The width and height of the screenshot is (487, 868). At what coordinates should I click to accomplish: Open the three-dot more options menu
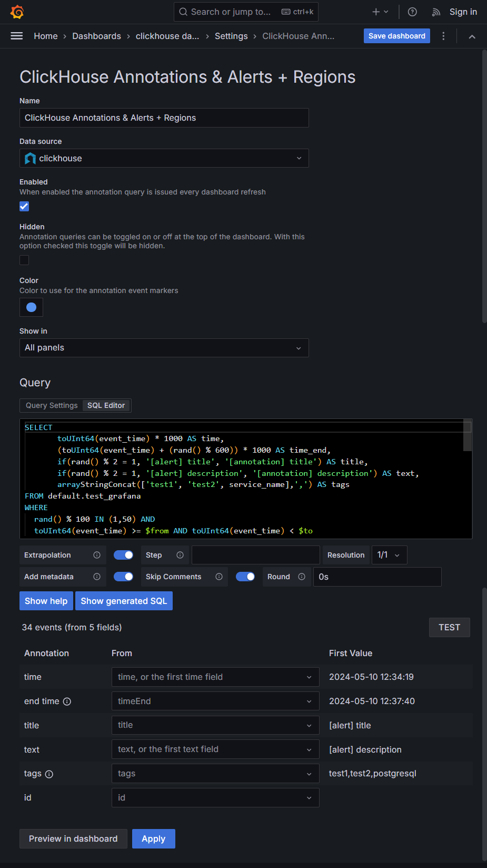[x=443, y=36]
